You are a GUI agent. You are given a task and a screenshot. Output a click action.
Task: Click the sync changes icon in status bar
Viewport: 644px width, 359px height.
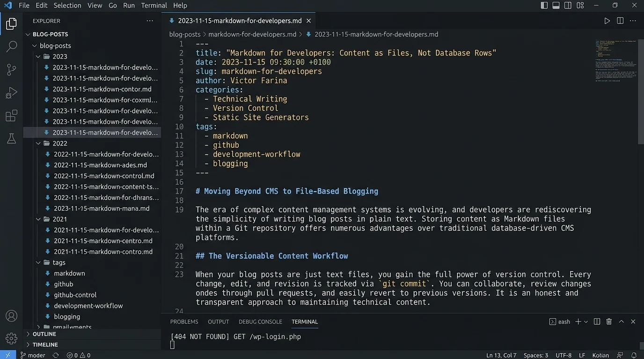tap(56, 355)
